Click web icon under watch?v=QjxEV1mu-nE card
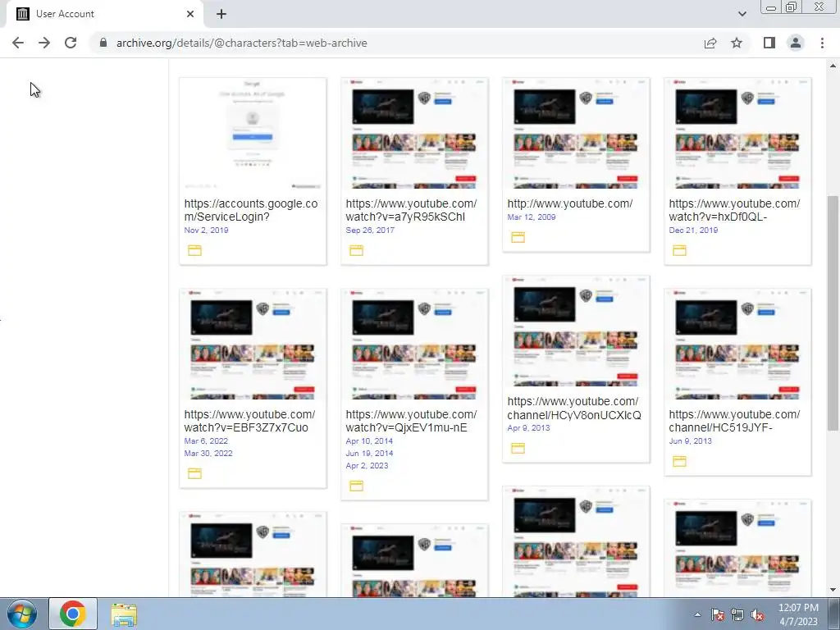 click(x=356, y=486)
